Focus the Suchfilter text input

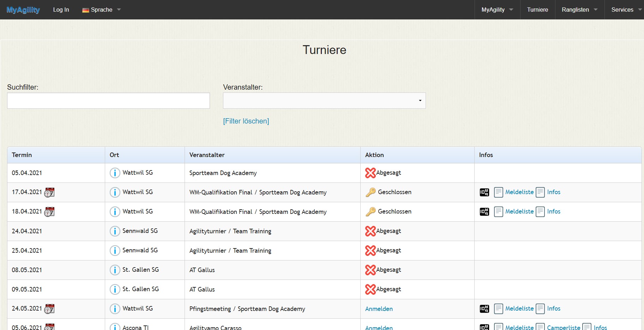coord(108,101)
